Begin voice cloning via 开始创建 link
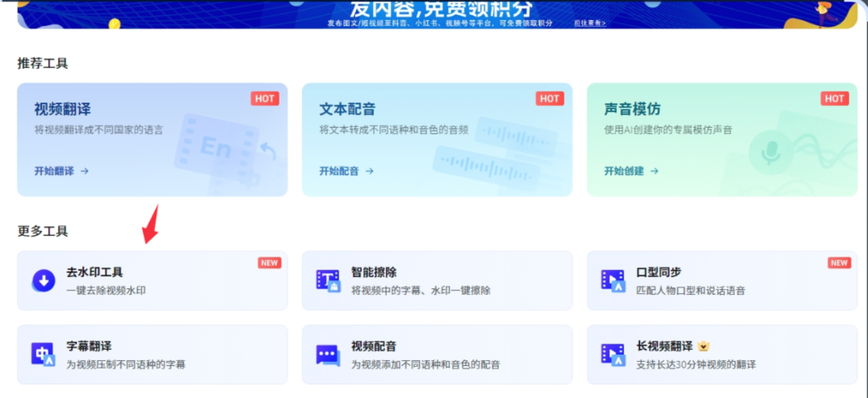This screenshot has height=398, width=868. 631,171
